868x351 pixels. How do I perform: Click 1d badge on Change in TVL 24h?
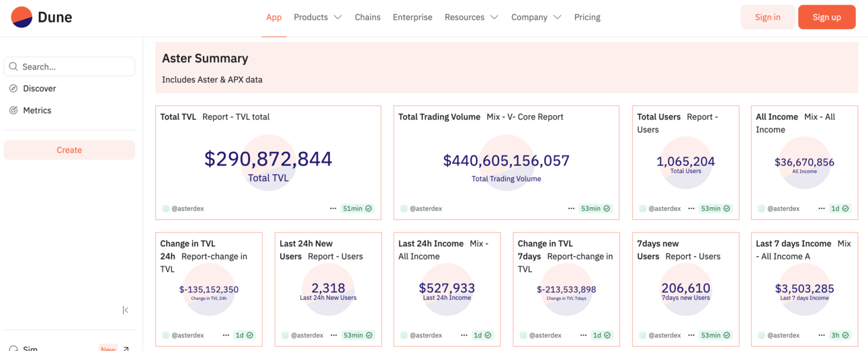click(245, 335)
